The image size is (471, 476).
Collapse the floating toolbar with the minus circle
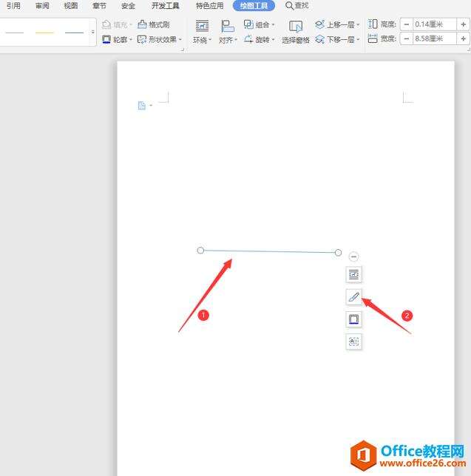(x=353, y=256)
